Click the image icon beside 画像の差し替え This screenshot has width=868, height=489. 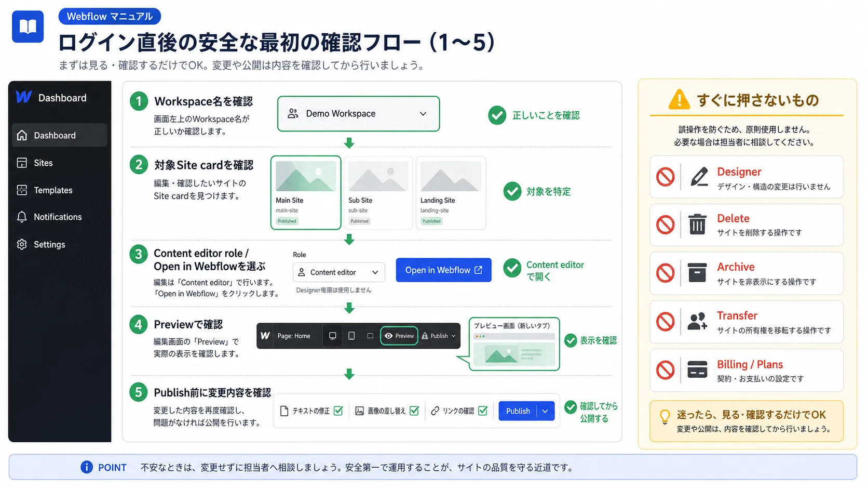coord(359,411)
